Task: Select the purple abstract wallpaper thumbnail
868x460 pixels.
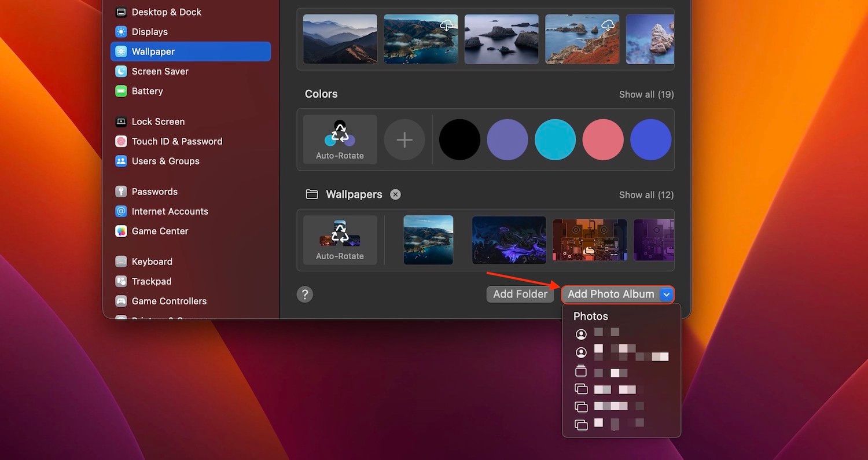Action: click(509, 240)
